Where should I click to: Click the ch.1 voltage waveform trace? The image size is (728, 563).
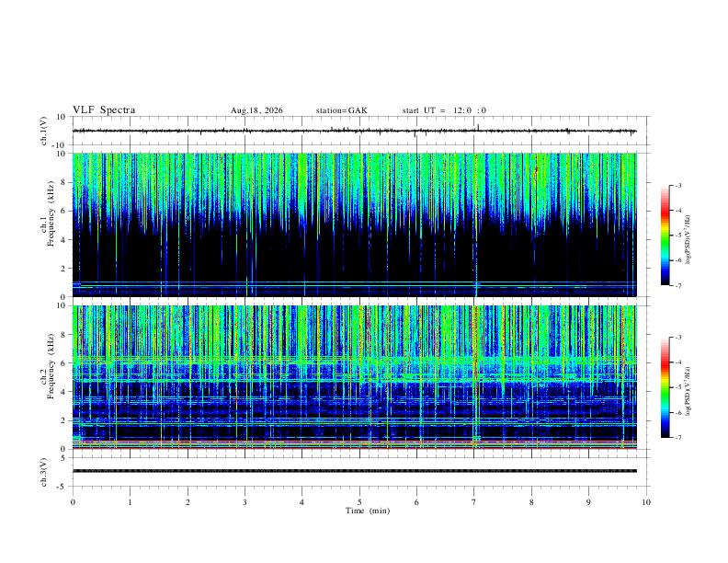pos(354,131)
